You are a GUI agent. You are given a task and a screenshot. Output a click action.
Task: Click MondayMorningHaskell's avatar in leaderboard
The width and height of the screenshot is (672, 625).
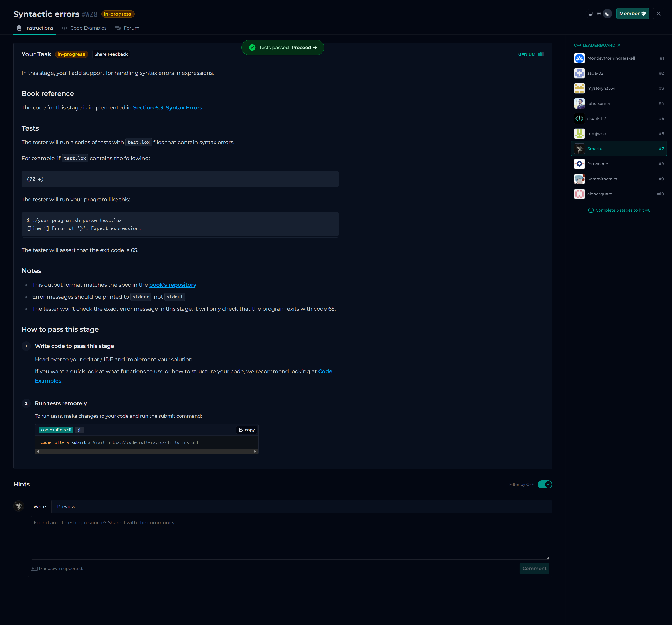[579, 58]
